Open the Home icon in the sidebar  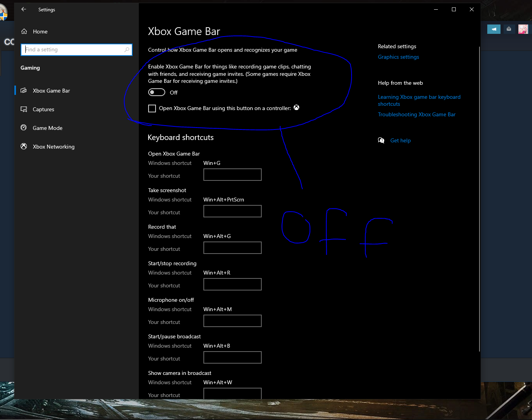click(24, 31)
